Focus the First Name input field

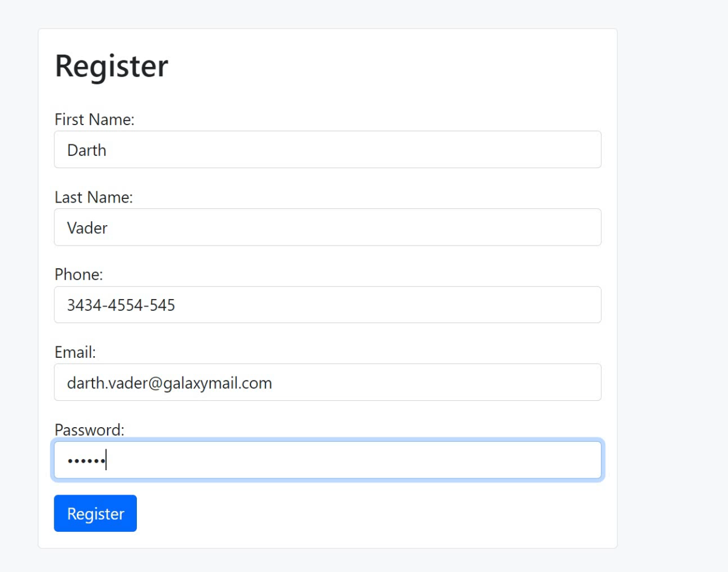pos(327,150)
